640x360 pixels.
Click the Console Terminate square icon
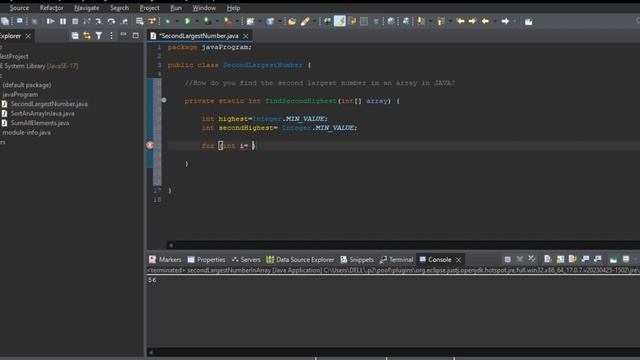coord(507,259)
